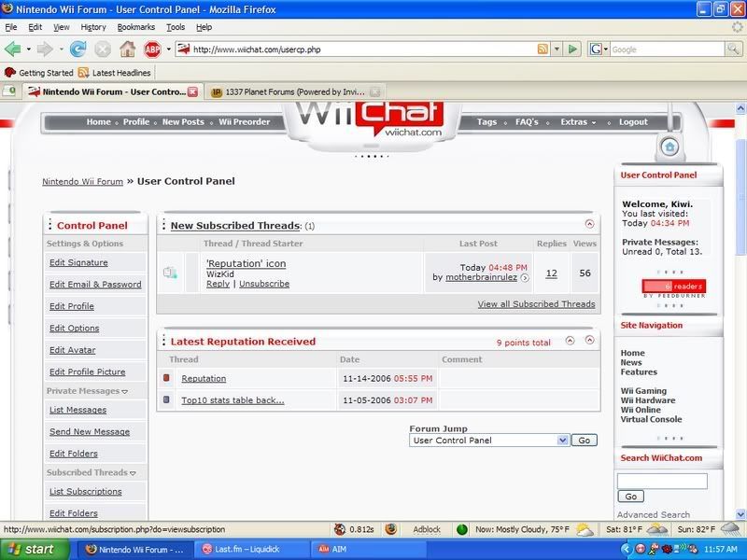Click the New Posts navigation link
Viewport: 747px width, 560px height.
pos(183,122)
